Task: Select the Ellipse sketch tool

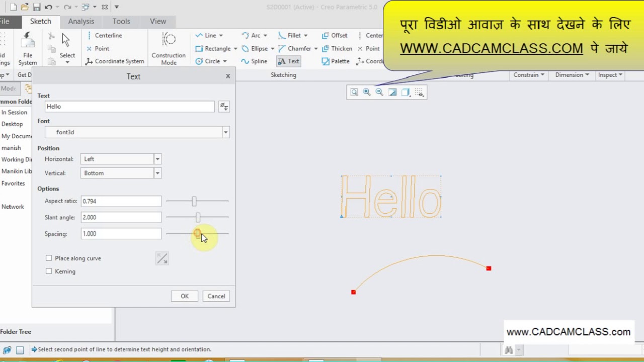Action: click(x=255, y=49)
